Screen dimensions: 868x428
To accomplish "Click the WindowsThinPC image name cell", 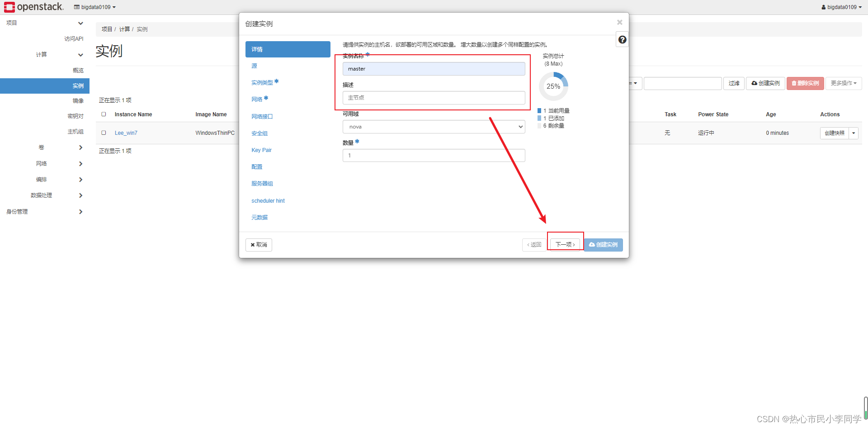I will [215, 133].
